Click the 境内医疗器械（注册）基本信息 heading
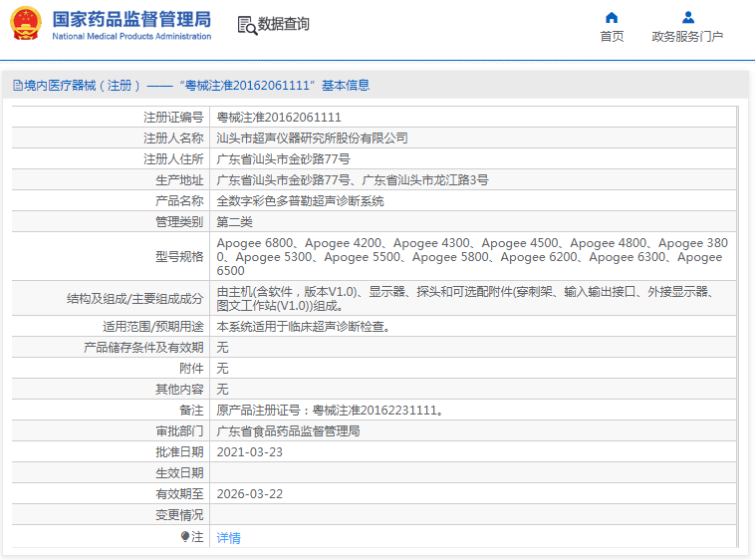The width and height of the screenshot is (755, 560). [x=191, y=86]
